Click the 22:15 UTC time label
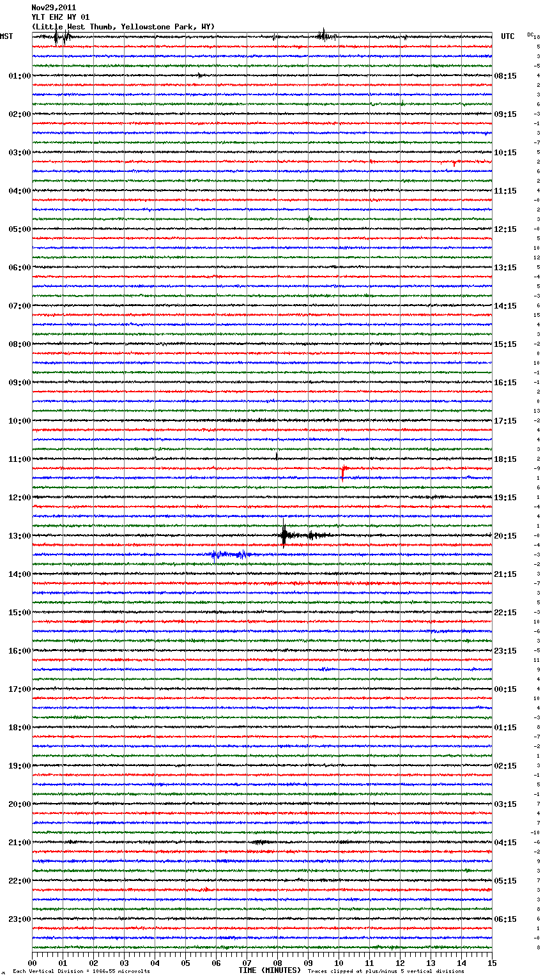 click(505, 613)
